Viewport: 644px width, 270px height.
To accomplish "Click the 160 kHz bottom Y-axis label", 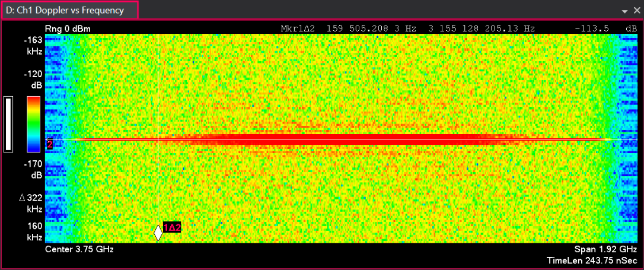I will pos(33,231).
